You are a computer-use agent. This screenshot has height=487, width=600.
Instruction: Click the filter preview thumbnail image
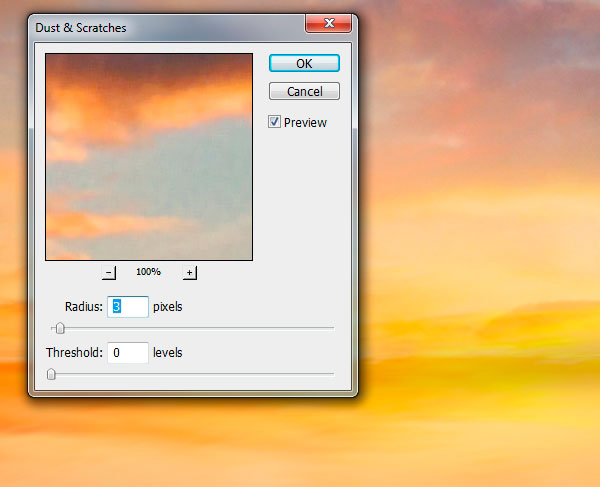point(149,157)
